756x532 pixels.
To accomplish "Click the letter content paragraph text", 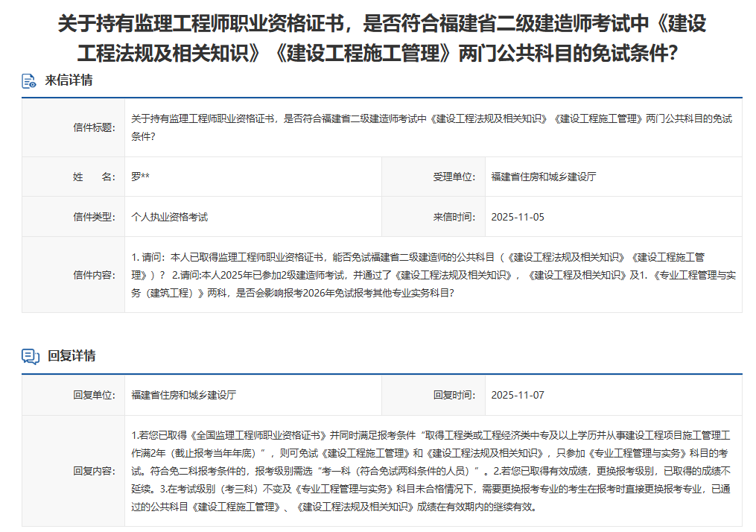I will [432, 275].
